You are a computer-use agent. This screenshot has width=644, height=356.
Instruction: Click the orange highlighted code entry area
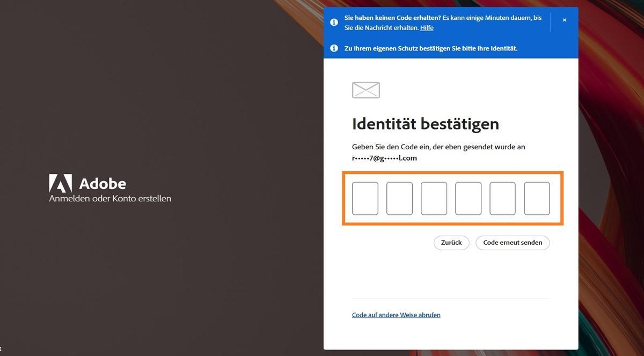[452, 198]
